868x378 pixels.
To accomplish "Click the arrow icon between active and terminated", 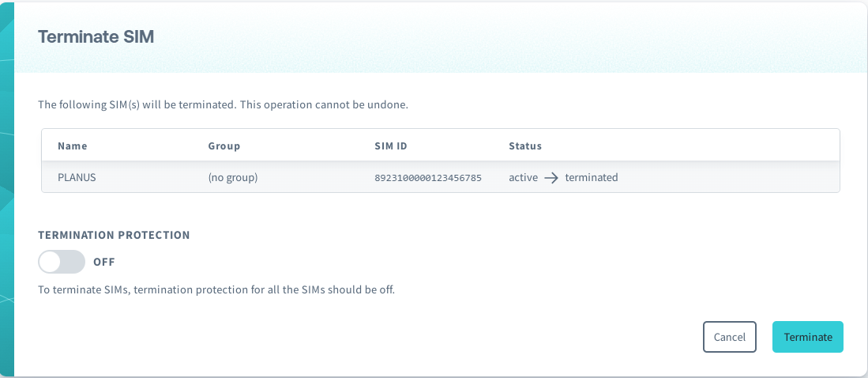I will click(551, 178).
